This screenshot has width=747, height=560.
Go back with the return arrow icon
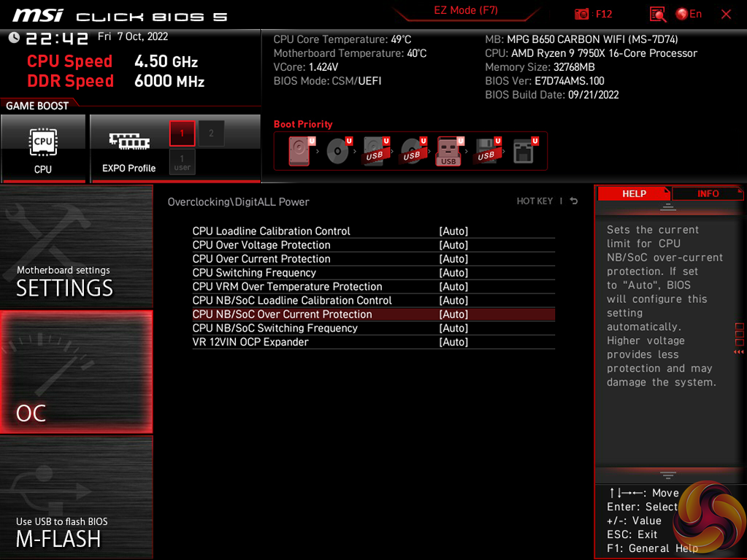point(574,201)
